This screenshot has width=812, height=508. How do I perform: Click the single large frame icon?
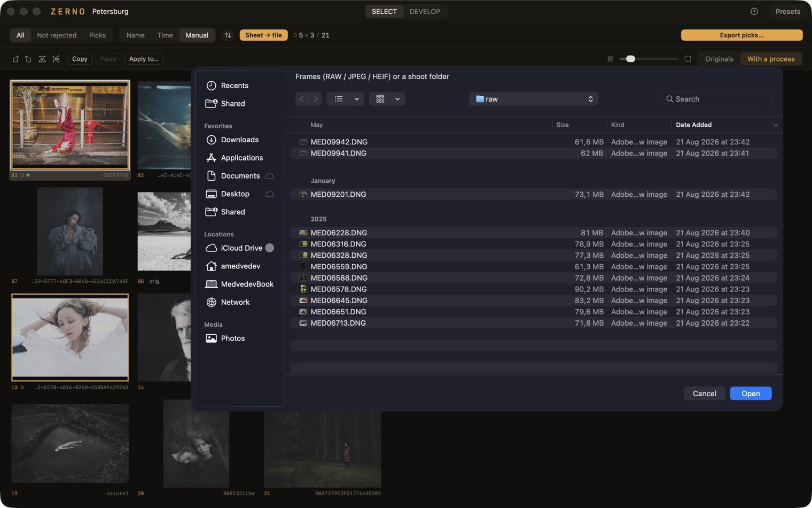click(688, 59)
